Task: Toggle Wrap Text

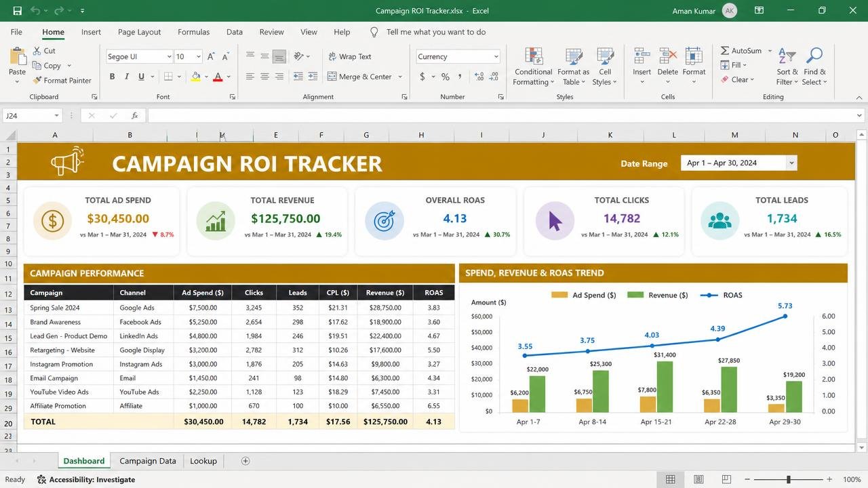Action: click(x=350, y=57)
